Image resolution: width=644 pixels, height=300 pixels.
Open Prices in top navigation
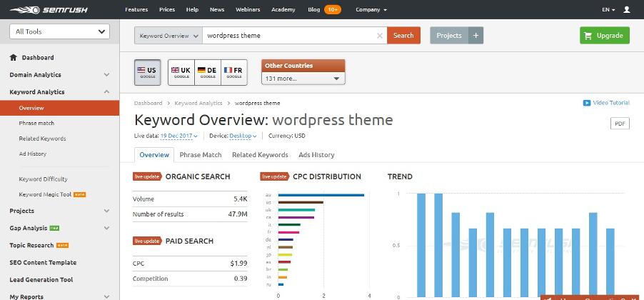(x=167, y=9)
